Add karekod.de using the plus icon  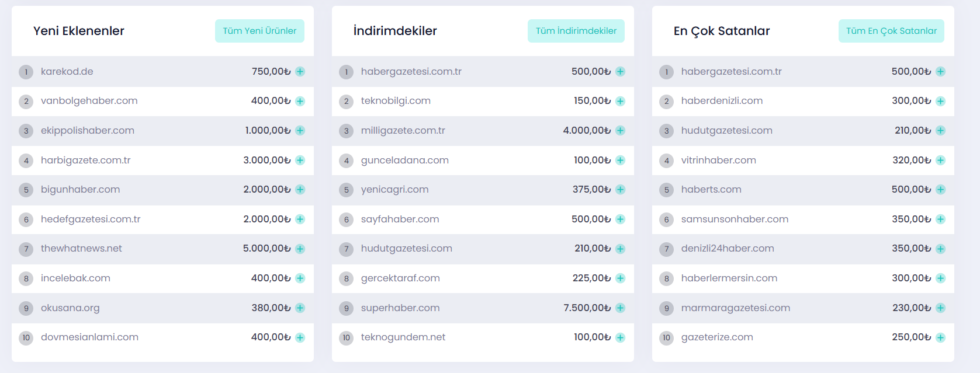coord(300,72)
